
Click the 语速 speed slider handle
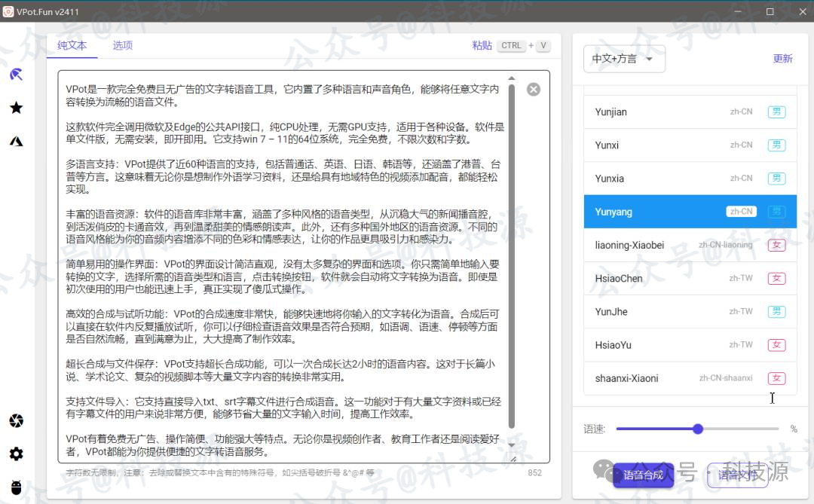coord(698,429)
